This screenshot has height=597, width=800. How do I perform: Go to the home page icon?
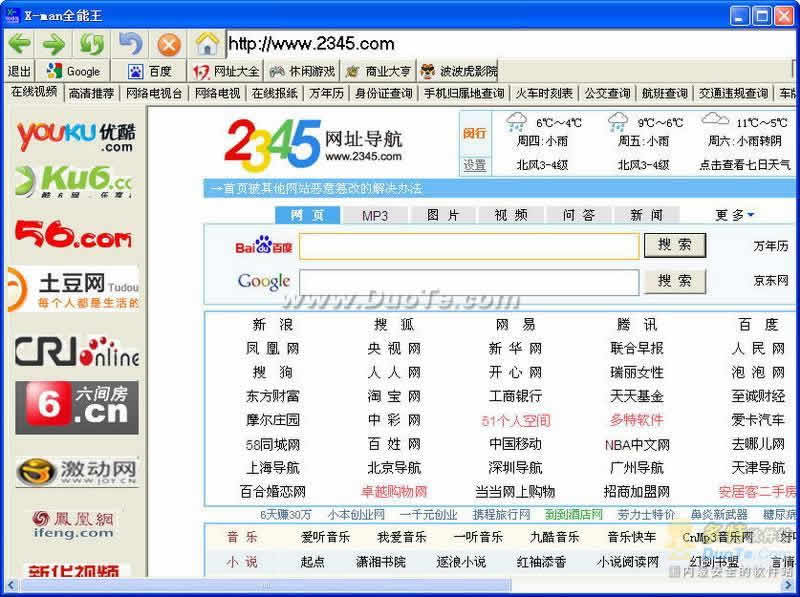click(207, 44)
